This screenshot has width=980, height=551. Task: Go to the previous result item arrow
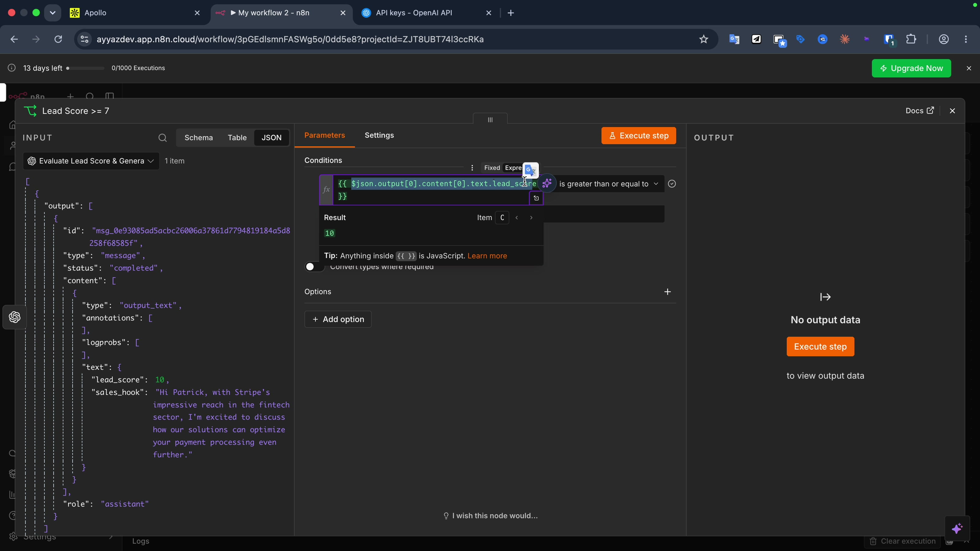click(x=517, y=218)
